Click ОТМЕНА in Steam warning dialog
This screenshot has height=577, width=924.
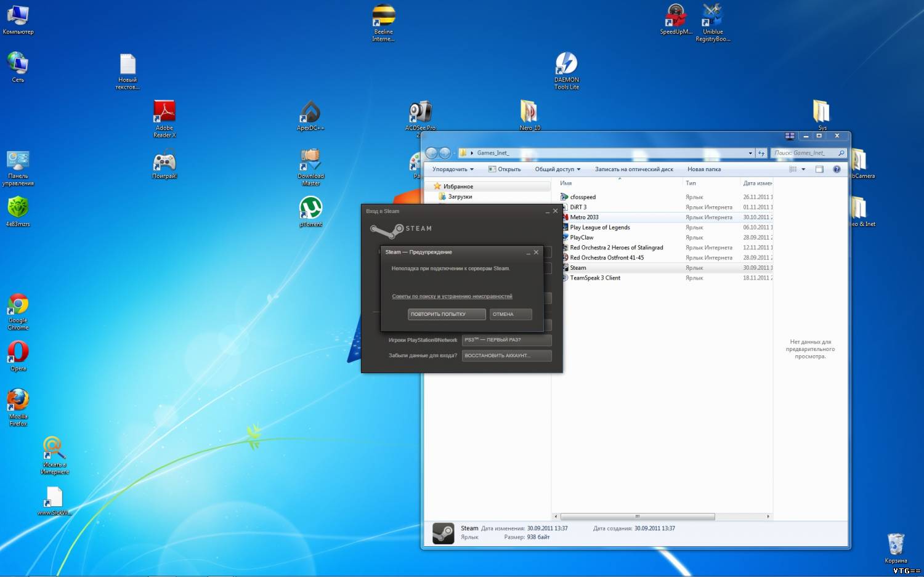511,314
